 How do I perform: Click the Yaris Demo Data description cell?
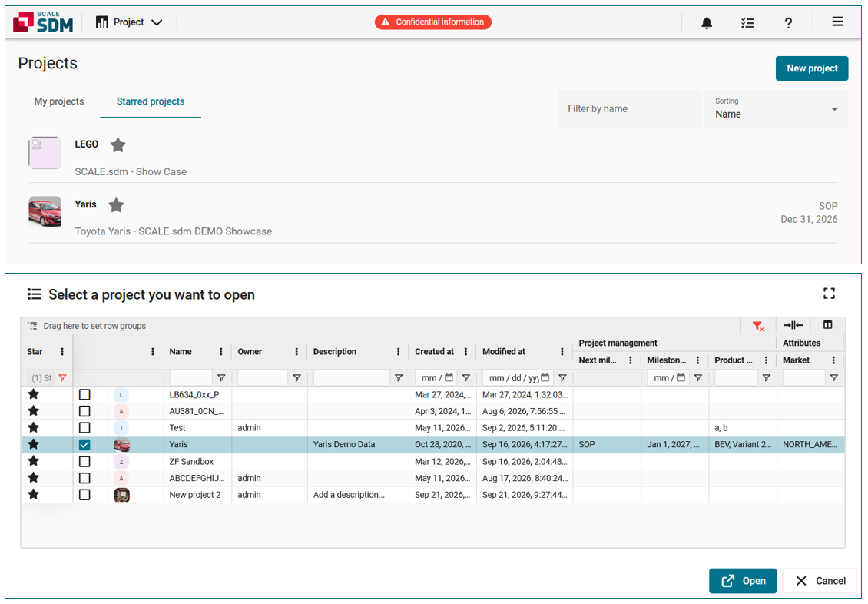pos(358,445)
